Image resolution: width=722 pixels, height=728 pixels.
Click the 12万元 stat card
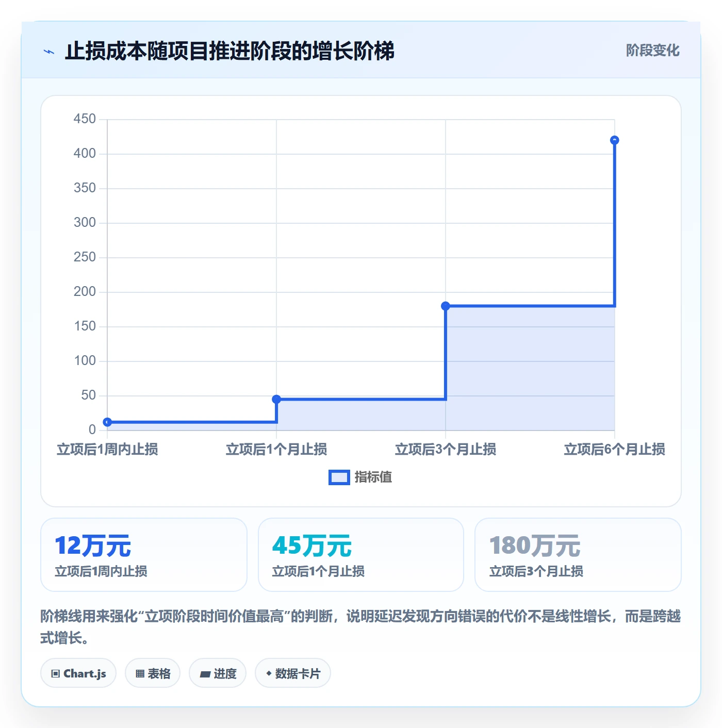tap(144, 555)
